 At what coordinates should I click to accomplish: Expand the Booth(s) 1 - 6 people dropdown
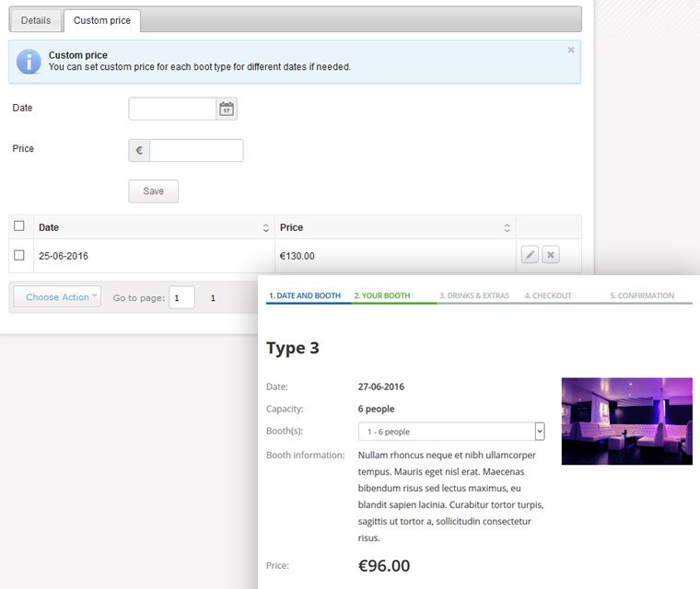click(451, 432)
